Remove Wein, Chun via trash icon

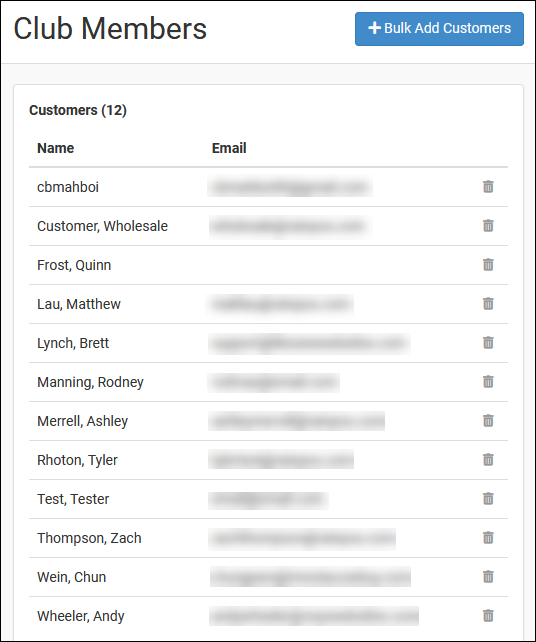(x=488, y=577)
